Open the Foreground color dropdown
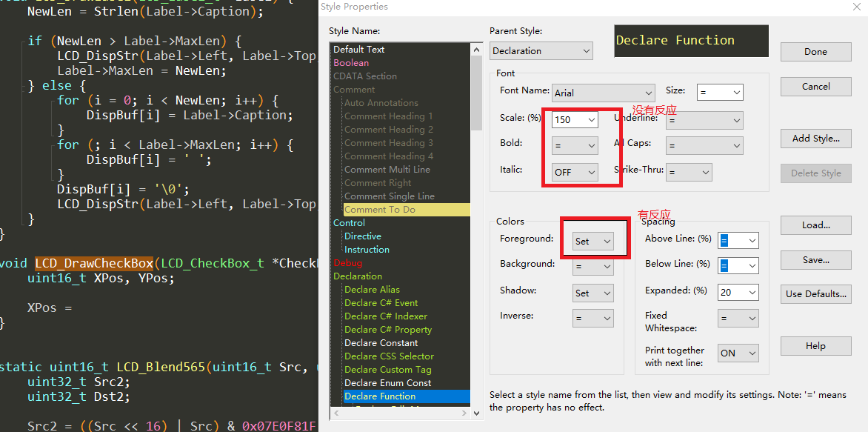Image resolution: width=868 pixels, height=432 pixels. (593, 241)
